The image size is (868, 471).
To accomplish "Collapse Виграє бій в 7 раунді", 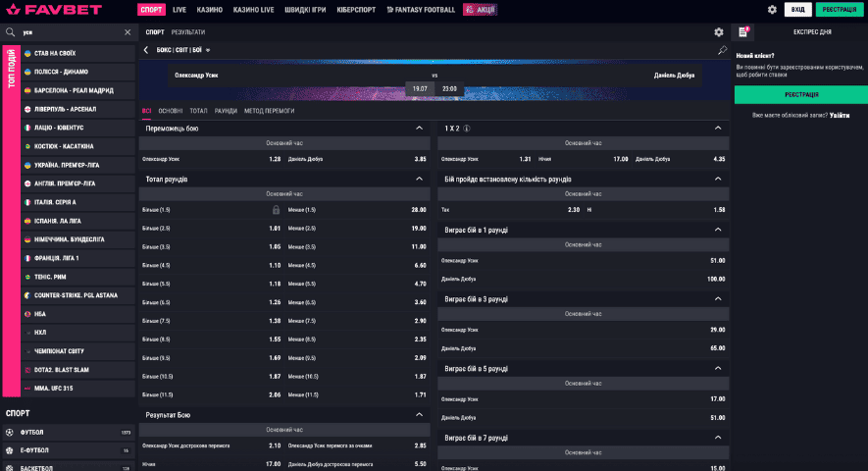I will (718, 438).
